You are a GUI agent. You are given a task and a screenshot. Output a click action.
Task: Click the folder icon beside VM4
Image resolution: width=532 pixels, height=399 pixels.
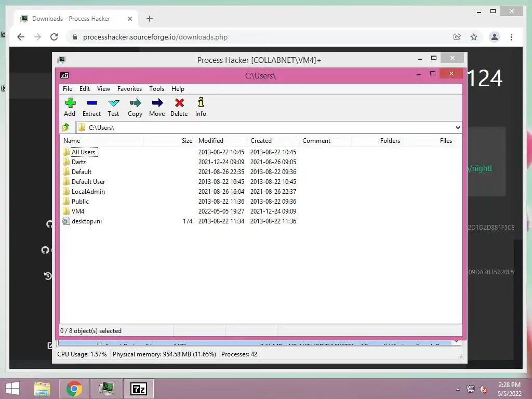point(66,211)
